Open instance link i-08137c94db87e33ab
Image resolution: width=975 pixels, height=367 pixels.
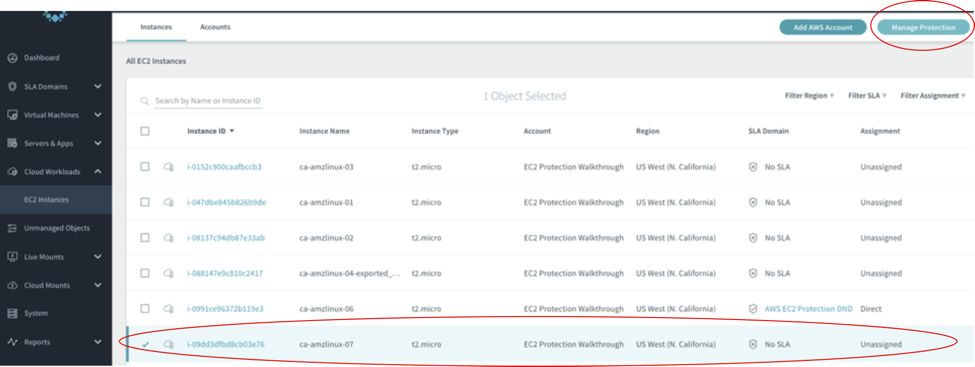pyautogui.click(x=226, y=238)
